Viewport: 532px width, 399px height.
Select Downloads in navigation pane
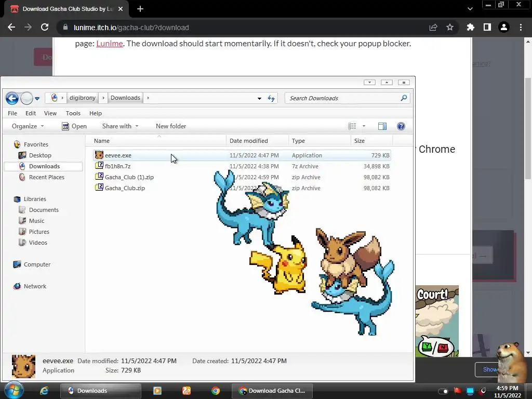[x=44, y=166]
